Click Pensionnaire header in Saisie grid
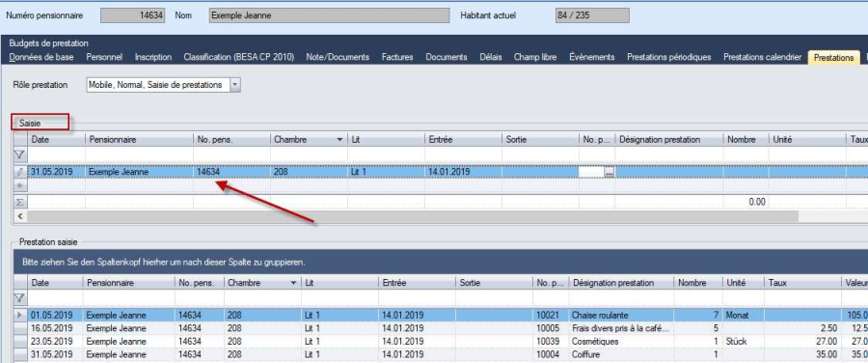Image resolution: width=868 pixels, height=363 pixels. (x=139, y=140)
